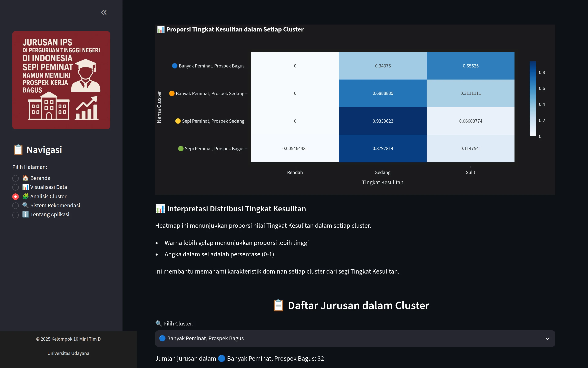
Task: Click the house icon next to Beranda
Action: (x=26, y=178)
